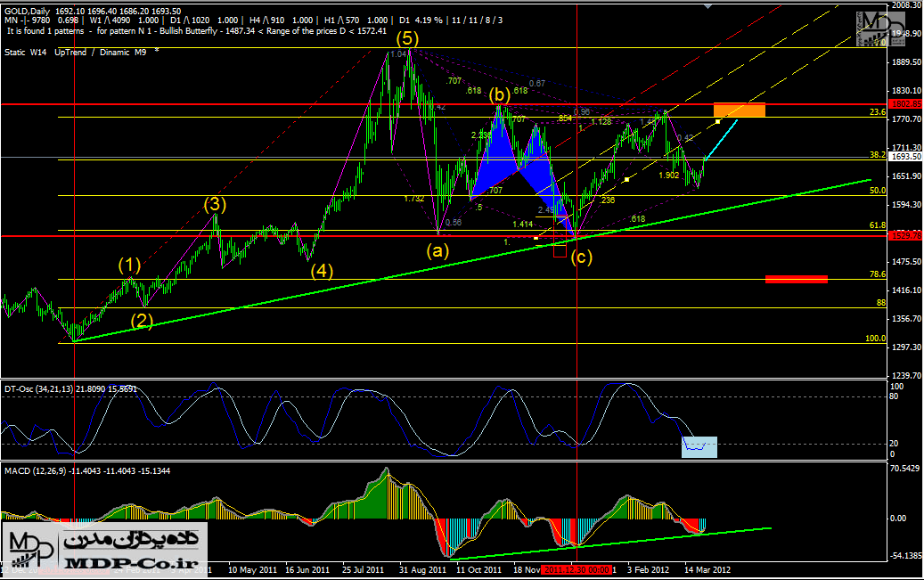This screenshot has height=580, width=924.
Task: Click the 80 level on DT-Osc scale
Action: click(894, 396)
